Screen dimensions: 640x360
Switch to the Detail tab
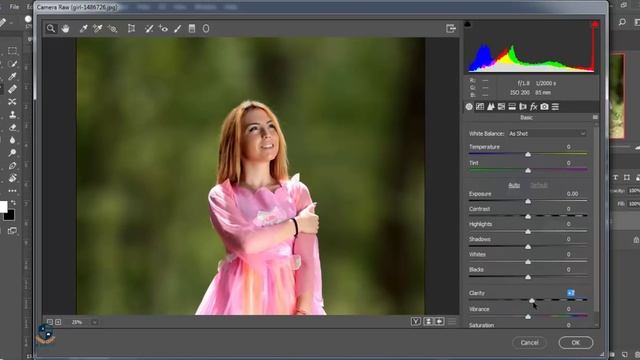tap(491, 107)
